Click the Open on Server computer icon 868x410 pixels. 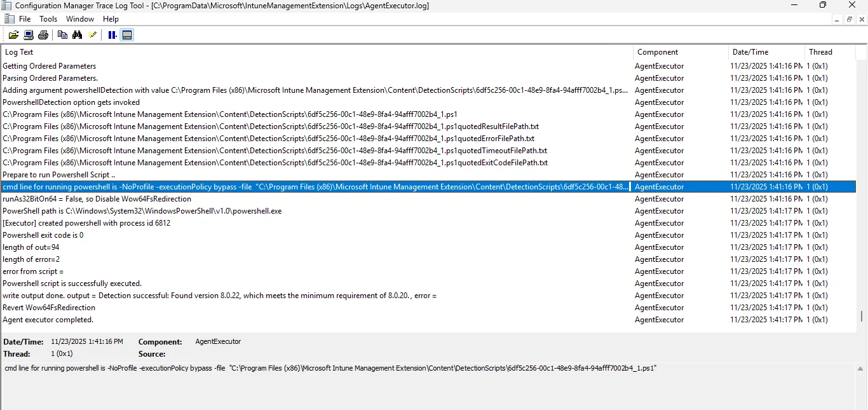(29, 35)
